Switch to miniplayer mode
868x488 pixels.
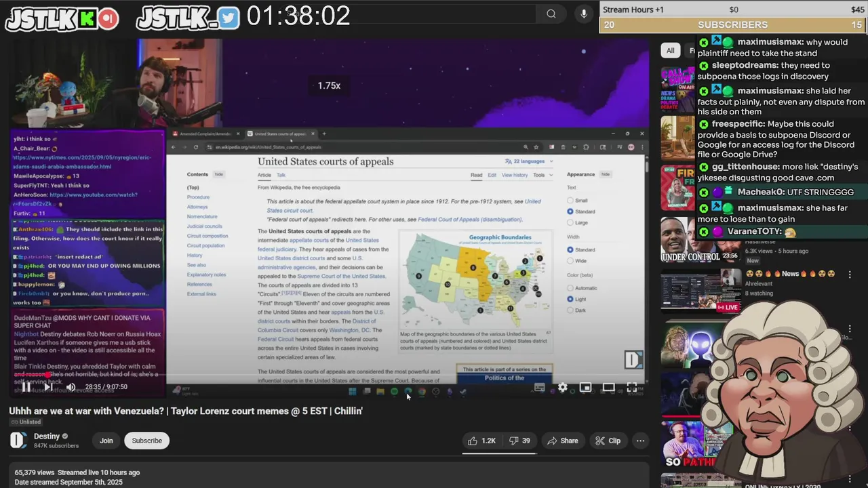586,388
